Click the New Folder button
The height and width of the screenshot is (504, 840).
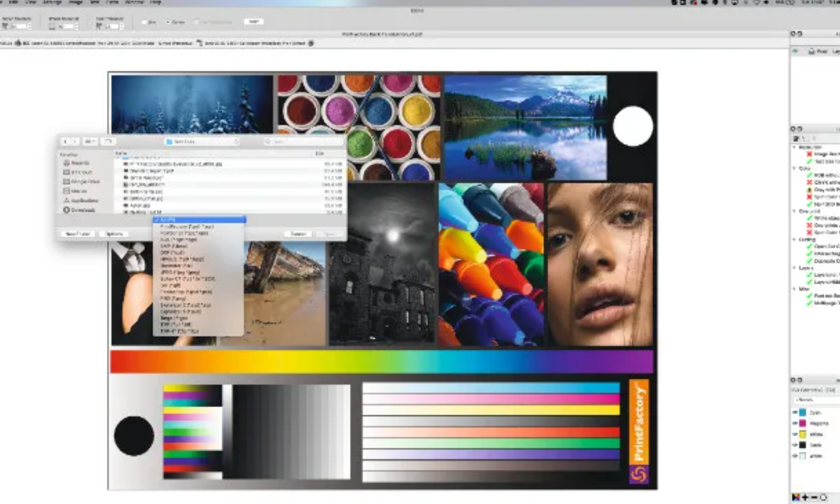click(x=77, y=234)
